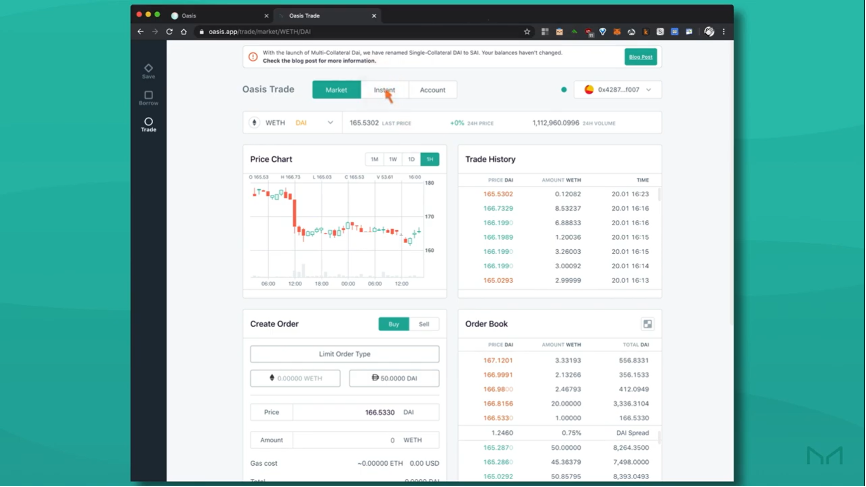Click the 50.0000 DAI balance button
866x487 pixels.
point(394,378)
